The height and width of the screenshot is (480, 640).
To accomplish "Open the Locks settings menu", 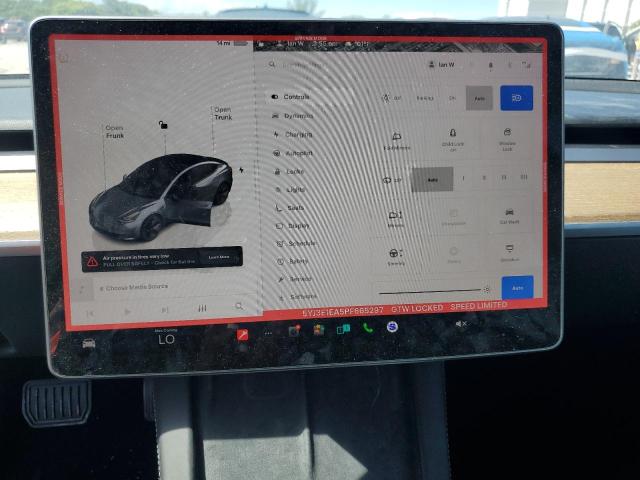I will pyautogui.click(x=289, y=171).
